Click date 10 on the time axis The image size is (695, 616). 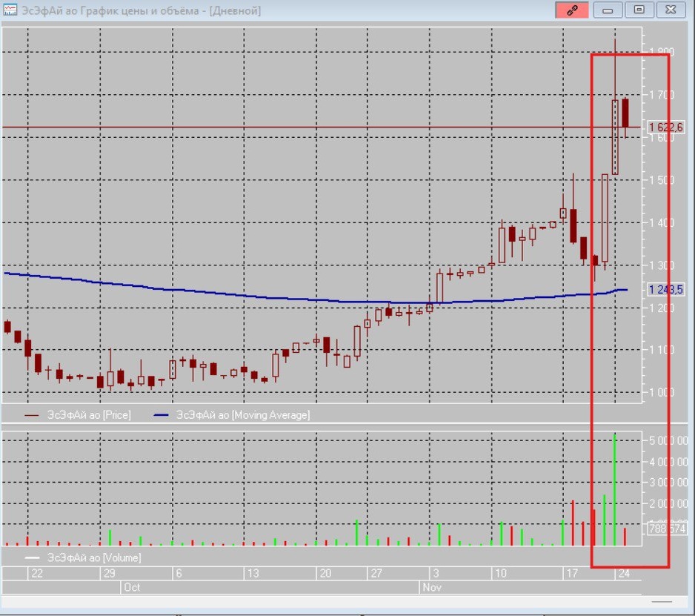[501, 574]
